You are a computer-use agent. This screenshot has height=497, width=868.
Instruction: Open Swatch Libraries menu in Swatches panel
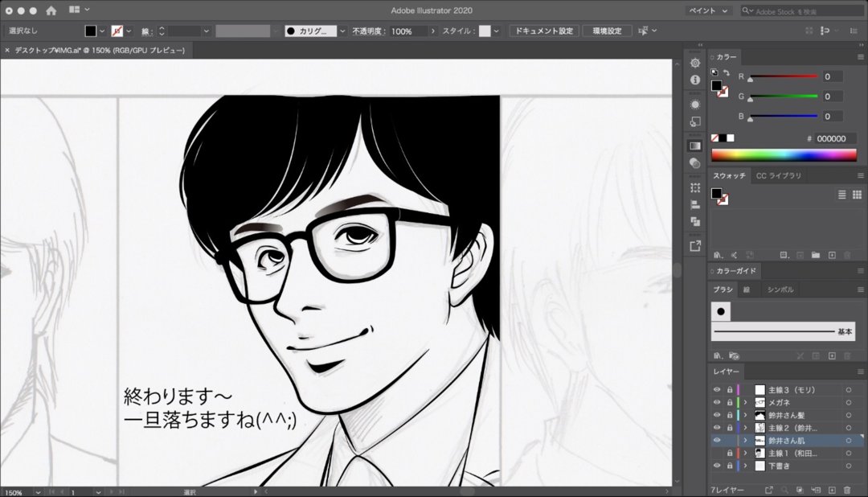pos(718,255)
